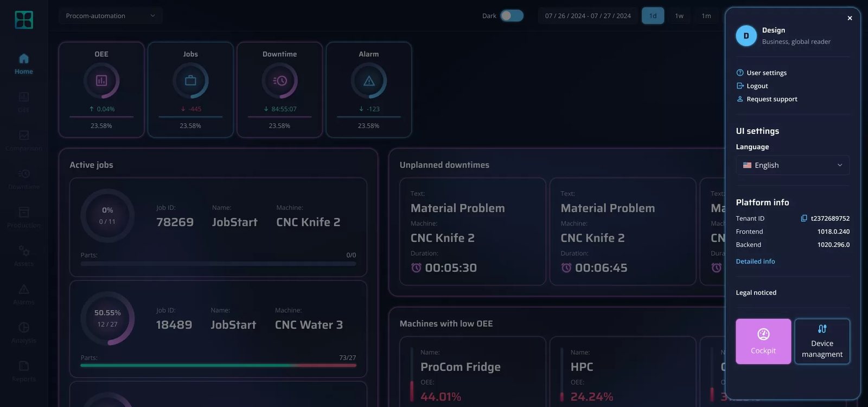Open Device managment button
The height and width of the screenshot is (407, 868).
click(x=822, y=341)
